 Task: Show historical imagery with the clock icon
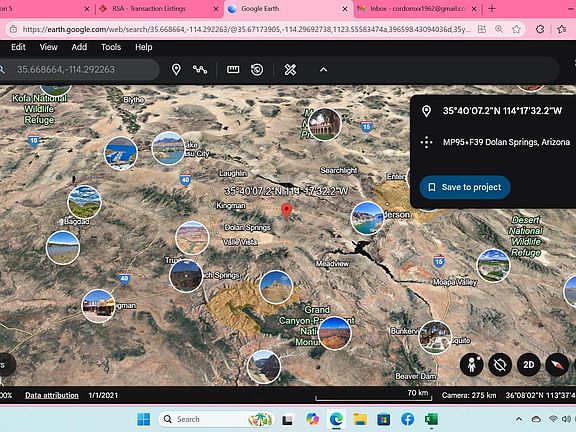point(257,69)
